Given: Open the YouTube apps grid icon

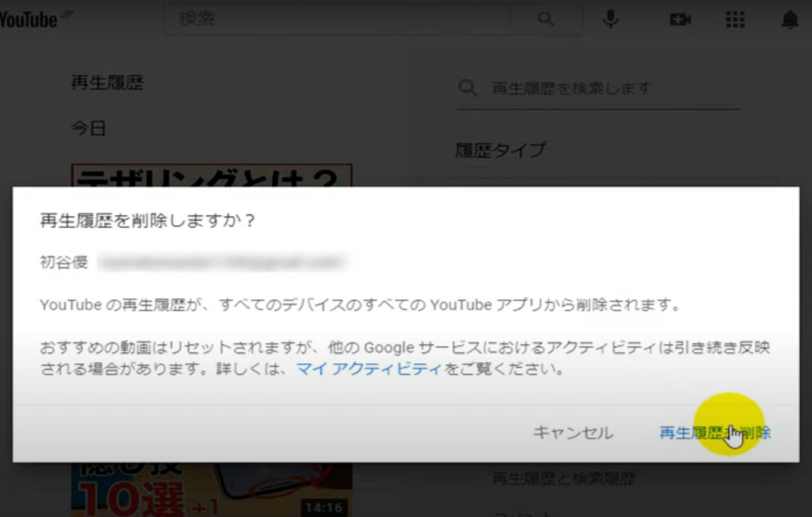Looking at the screenshot, I should point(735,20).
